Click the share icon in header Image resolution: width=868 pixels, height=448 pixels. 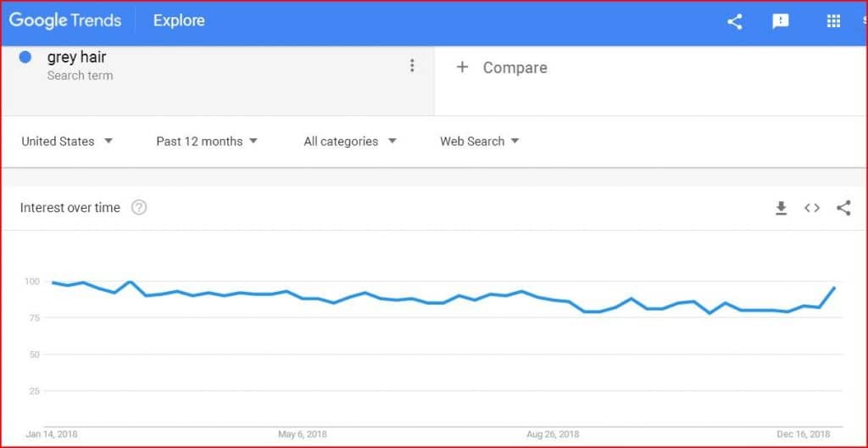(735, 22)
